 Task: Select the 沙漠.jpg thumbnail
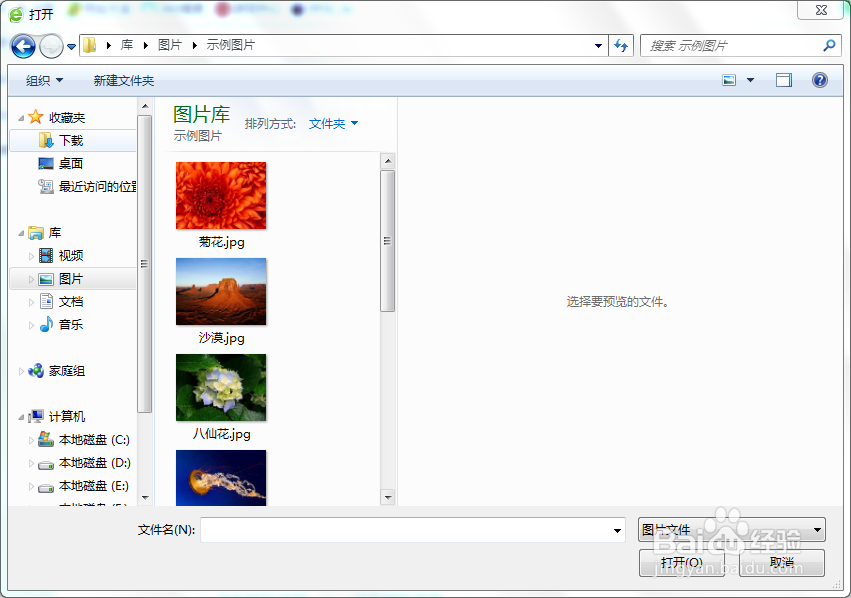coord(221,291)
